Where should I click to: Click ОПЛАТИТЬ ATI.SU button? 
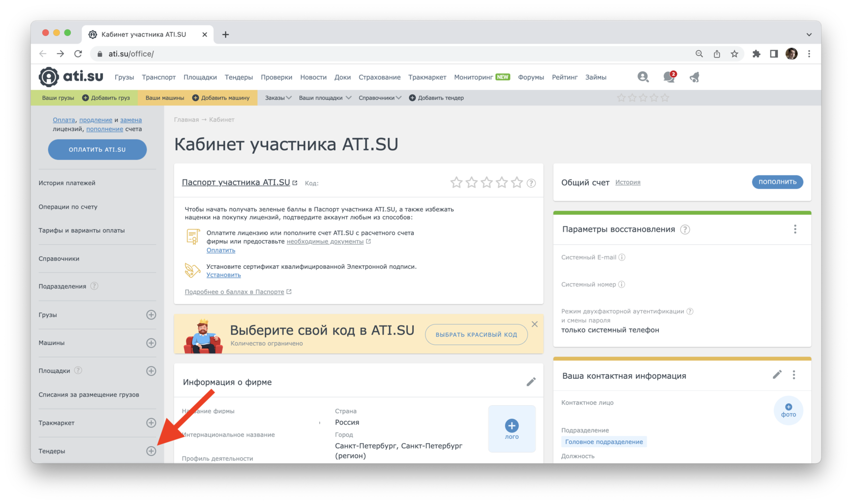(x=97, y=150)
